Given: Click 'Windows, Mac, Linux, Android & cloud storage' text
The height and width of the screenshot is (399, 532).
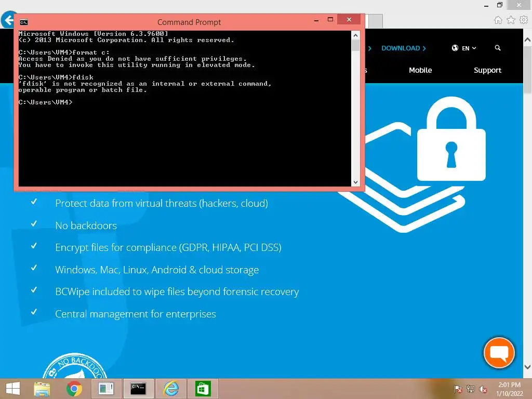Looking at the screenshot, I should [157, 270].
